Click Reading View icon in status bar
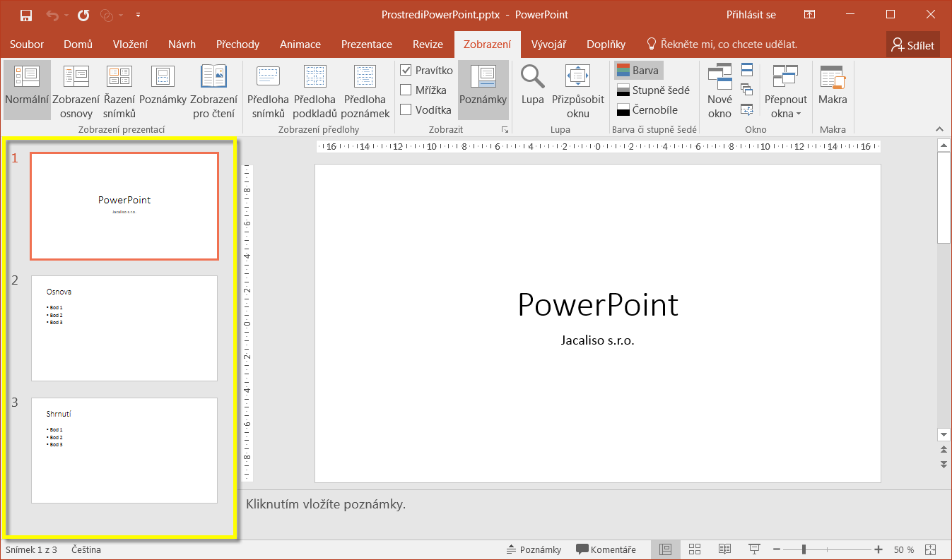The width and height of the screenshot is (952, 560). 724,549
